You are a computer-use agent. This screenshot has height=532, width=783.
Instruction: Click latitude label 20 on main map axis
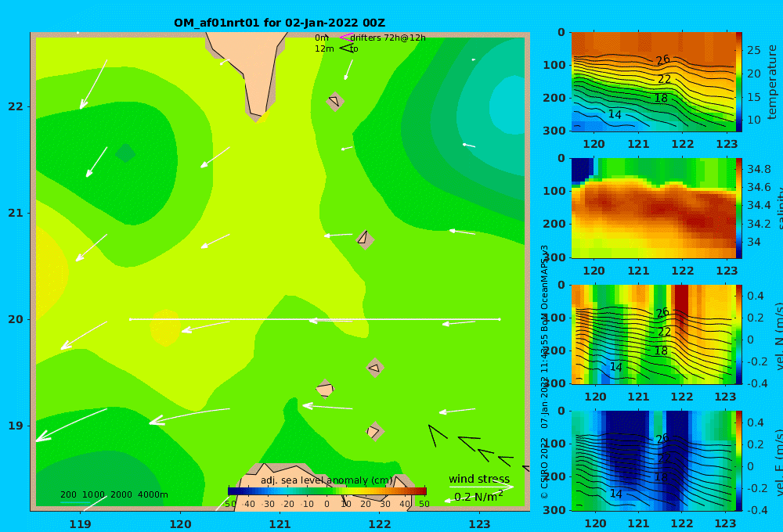click(16, 319)
